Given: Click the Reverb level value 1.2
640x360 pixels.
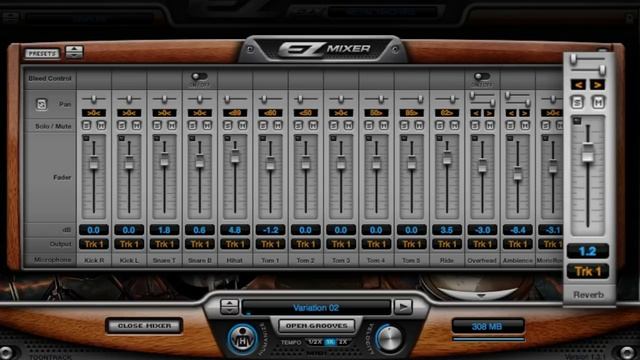Looking at the screenshot, I should pyautogui.click(x=588, y=251).
